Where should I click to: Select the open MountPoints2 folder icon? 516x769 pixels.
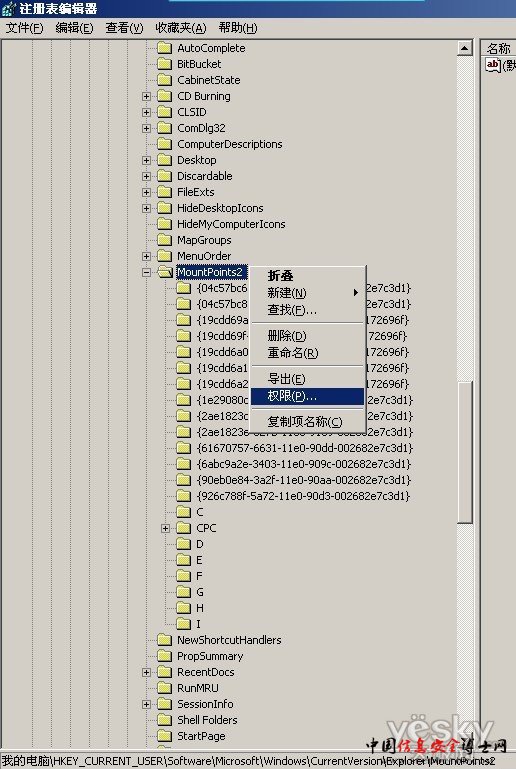click(x=165, y=272)
